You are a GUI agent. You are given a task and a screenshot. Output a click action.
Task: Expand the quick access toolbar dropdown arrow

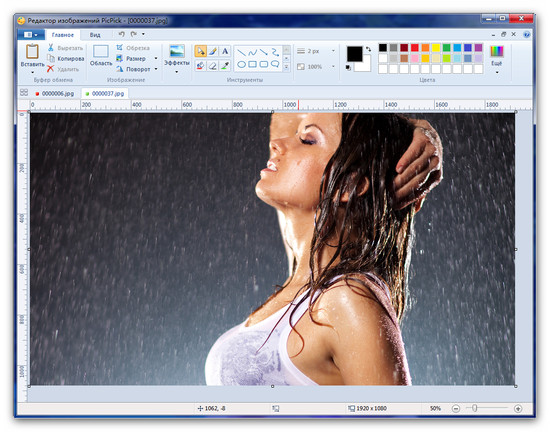143,34
